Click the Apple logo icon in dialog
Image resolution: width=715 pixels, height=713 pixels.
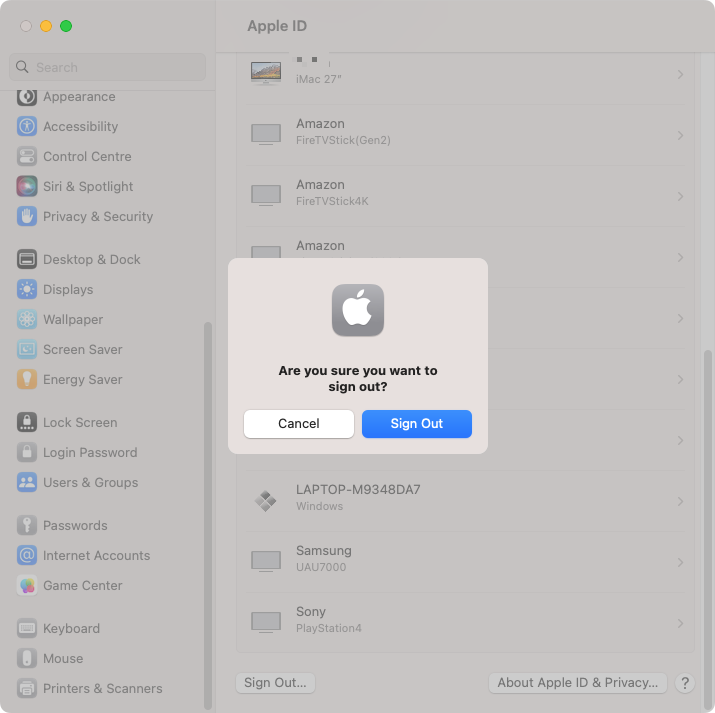(x=358, y=310)
